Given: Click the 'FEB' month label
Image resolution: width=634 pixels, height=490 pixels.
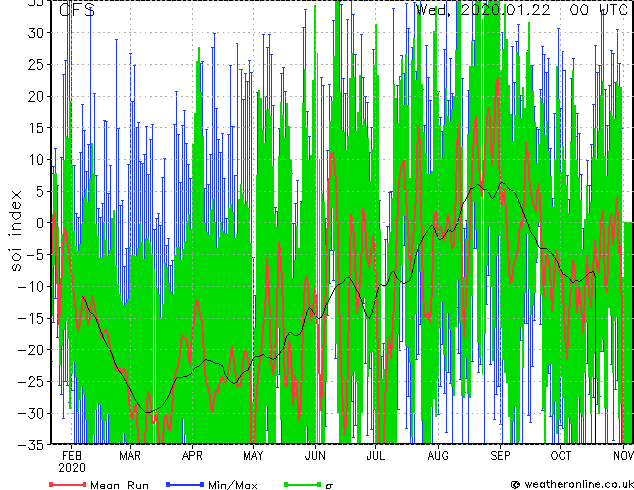Looking at the screenshot, I should tap(72, 456).
